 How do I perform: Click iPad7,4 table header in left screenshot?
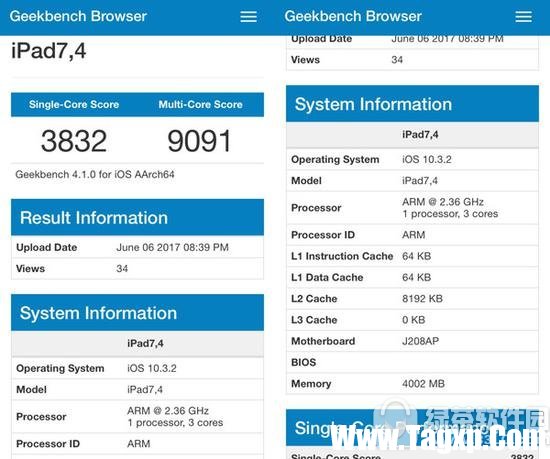[x=145, y=344]
